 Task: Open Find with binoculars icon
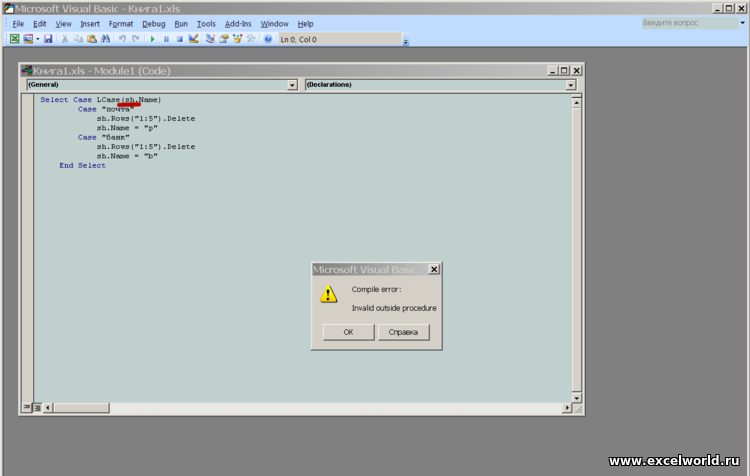tap(105, 39)
